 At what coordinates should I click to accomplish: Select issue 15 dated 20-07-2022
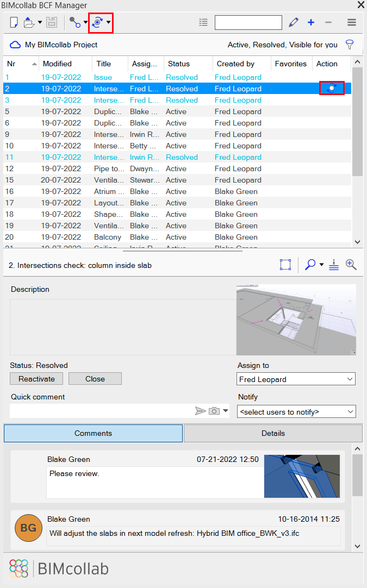click(177, 180)
